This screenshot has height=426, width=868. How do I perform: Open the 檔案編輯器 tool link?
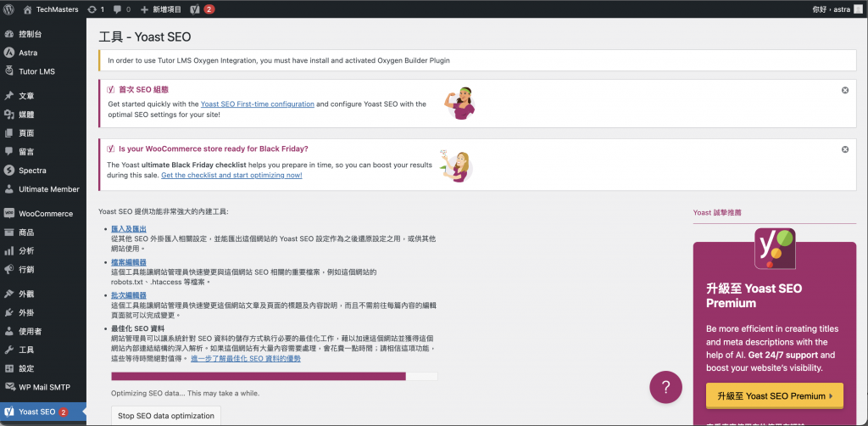[129, 262]
